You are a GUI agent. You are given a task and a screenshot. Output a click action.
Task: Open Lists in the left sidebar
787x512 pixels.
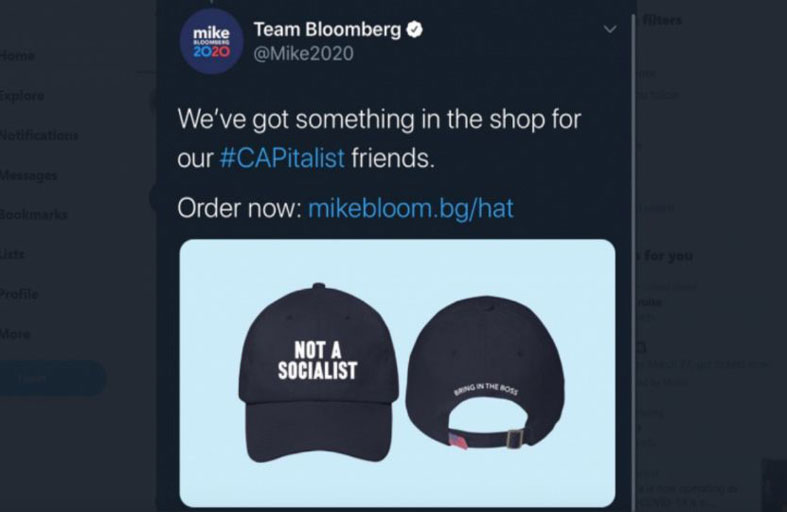(x=13, y=254)
